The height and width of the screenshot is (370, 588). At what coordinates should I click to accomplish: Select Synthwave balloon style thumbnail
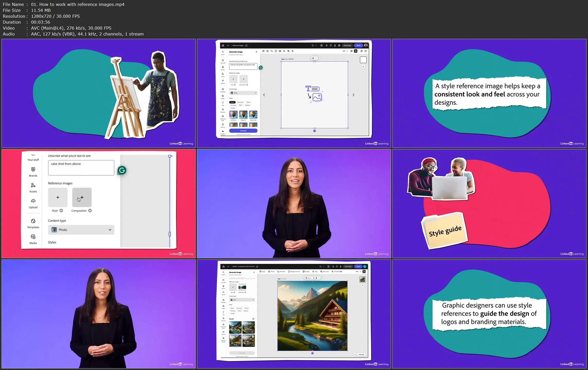pyautogui.click(x=233, y=115)
